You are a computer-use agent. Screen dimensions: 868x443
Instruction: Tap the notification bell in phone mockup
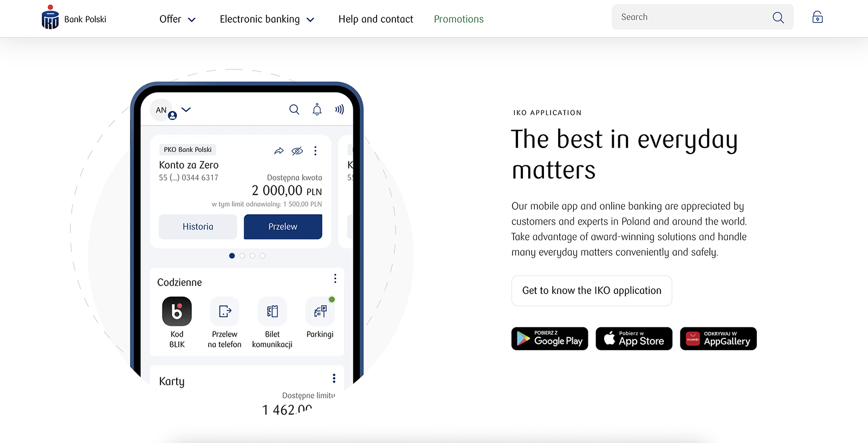317,110
